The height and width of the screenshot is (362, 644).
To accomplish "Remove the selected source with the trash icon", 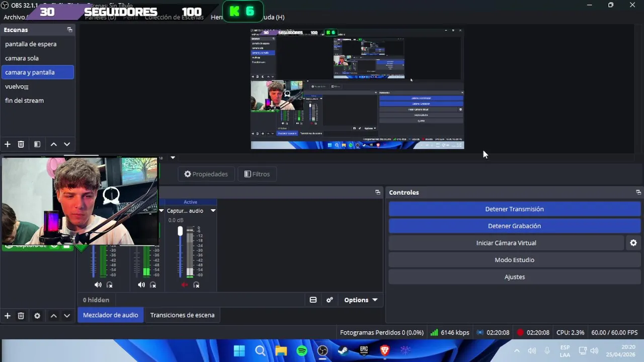I will [21, 316].
